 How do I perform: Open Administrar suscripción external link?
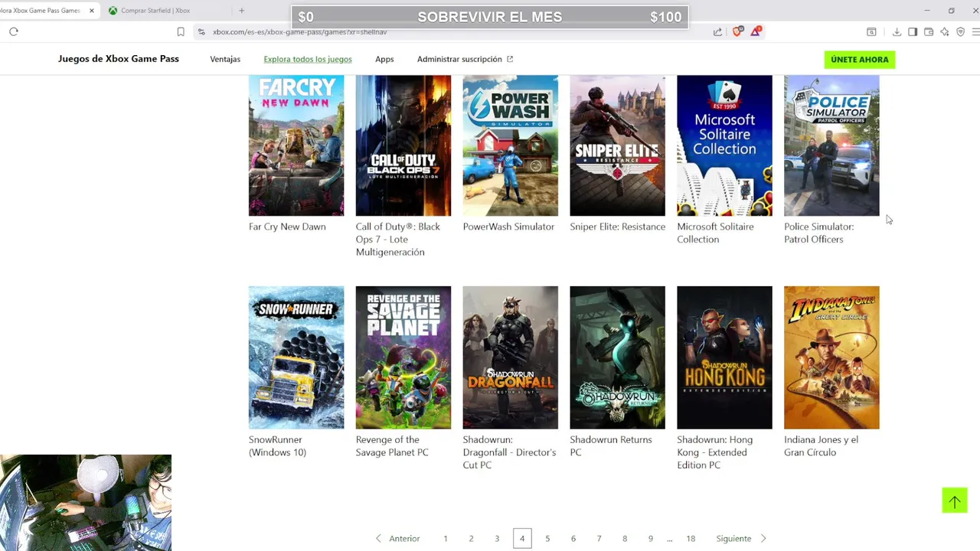[465, 59]
